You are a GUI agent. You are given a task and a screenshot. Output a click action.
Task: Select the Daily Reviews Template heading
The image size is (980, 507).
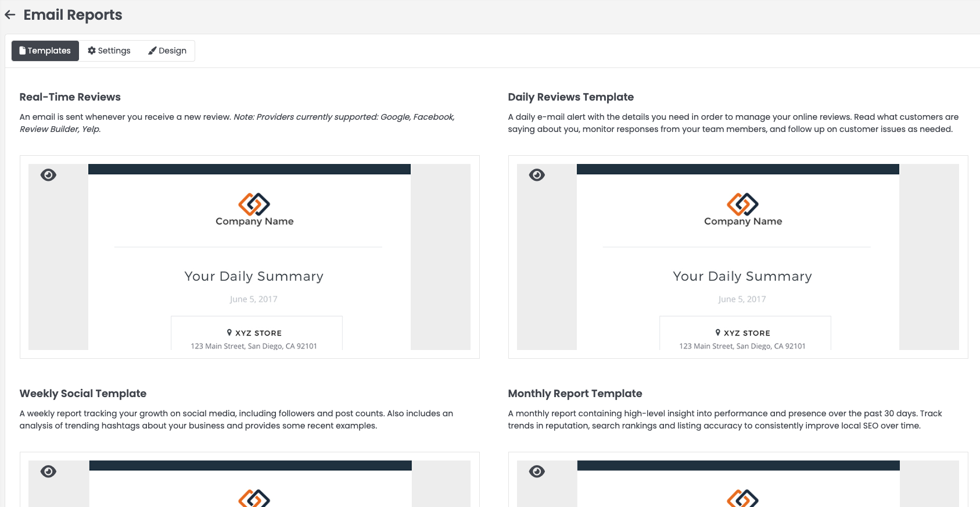pyautogui.click(x=570, y=97)
